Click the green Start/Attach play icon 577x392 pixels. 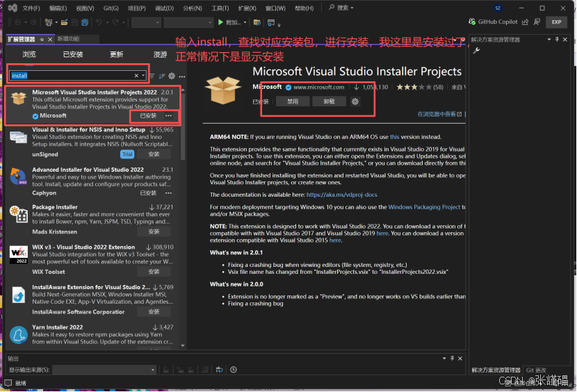221,22
